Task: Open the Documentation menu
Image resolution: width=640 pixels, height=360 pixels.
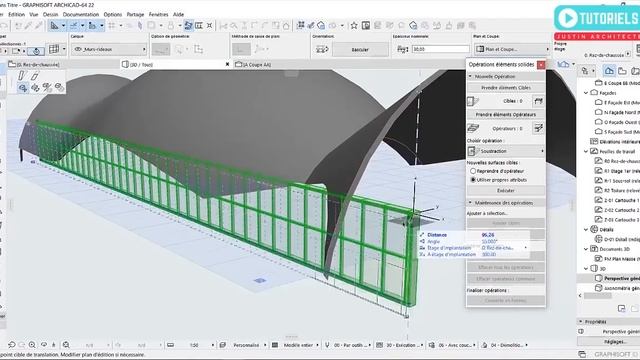Action: [x=81, y=14]
